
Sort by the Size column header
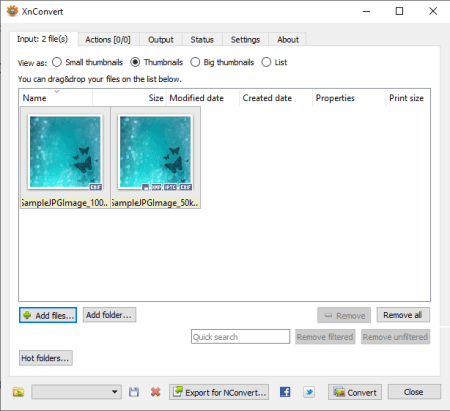click(129, 98)
